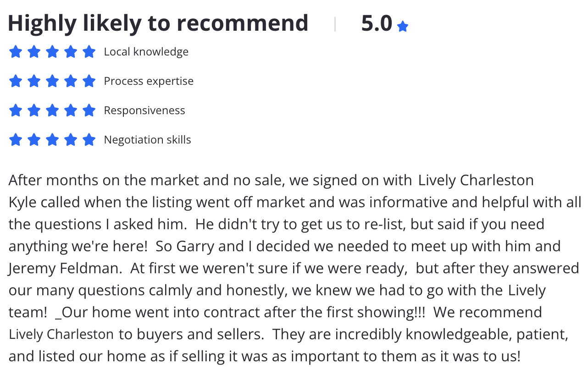
Task: Click the 'Responsiveness' label
Action: (144, 110)
